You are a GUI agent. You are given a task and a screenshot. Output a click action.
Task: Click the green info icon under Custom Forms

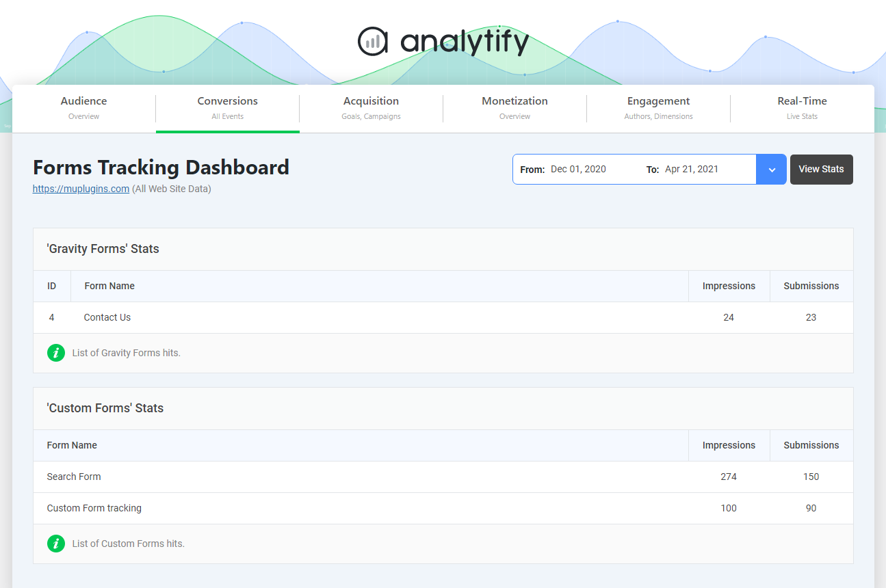coord(56,544)
